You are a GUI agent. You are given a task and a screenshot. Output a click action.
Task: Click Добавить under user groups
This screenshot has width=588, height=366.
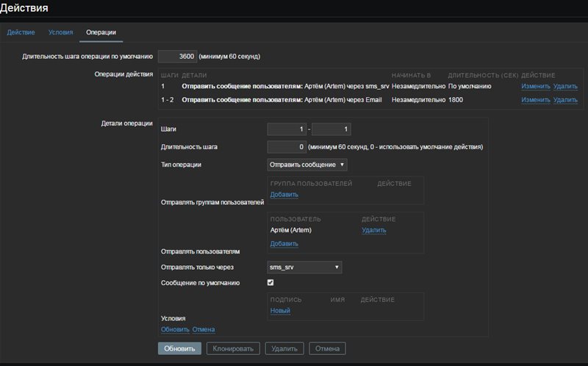click(x=284, y=195)
